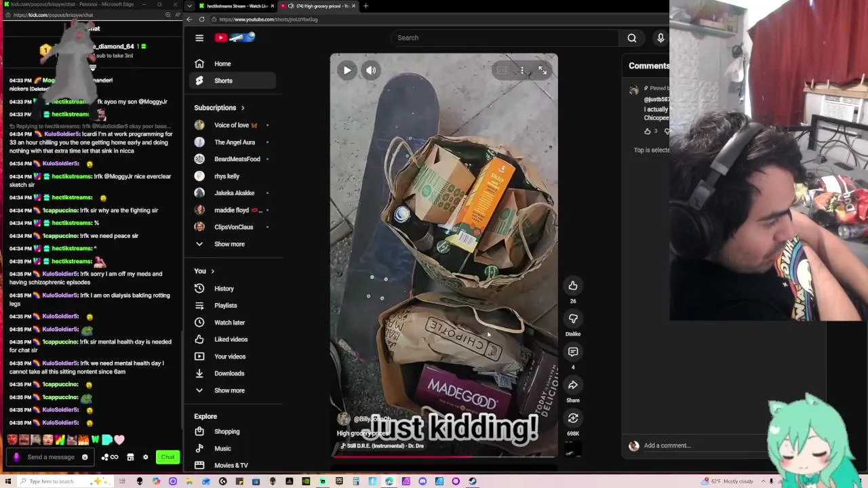This screenshot has height=488, width=868.
Task: Switch to the High grocery prices YouTube tab
Action: pyautogui.click(x=318, y=6)
